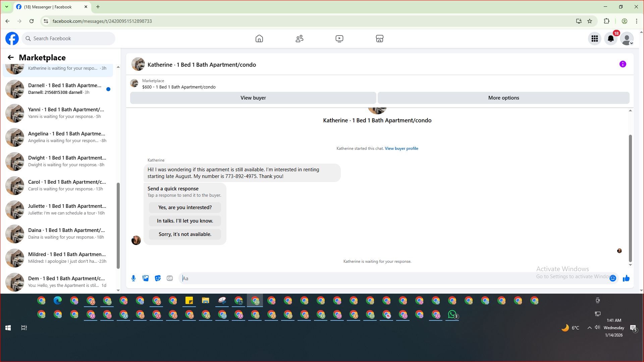
Task: Click the chat messages vertical scrollbar
Action: click(630, 198)
